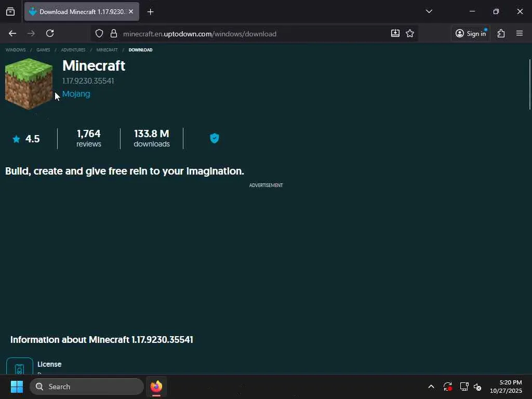This screenshot has width=532, height=399.
Task: Sign in to Firefox account
Action: [471, 33]
